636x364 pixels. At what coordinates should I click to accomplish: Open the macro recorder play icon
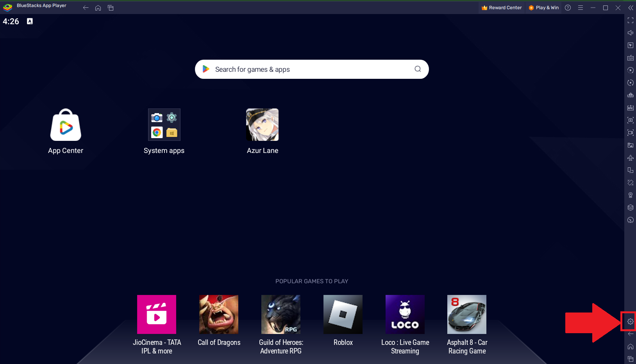click(x=631, y=70)
